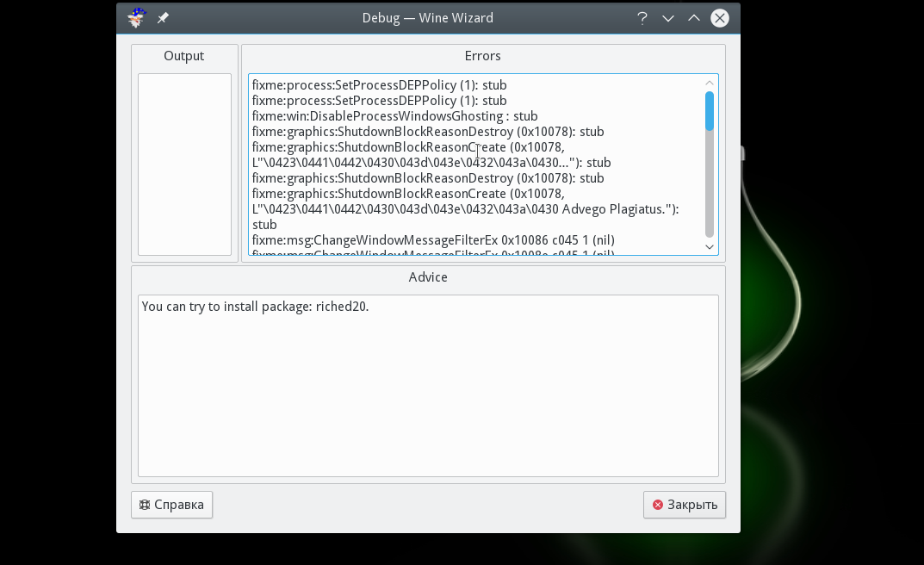The height and width of the screenshot is (565, 924).
Task: Open context help via the question mark icon
Action: 642,18
